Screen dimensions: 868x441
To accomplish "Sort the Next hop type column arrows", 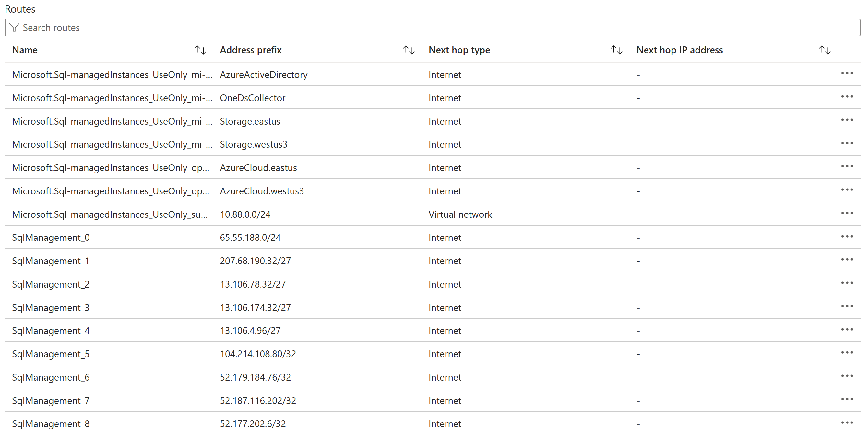I will (616, 50).
